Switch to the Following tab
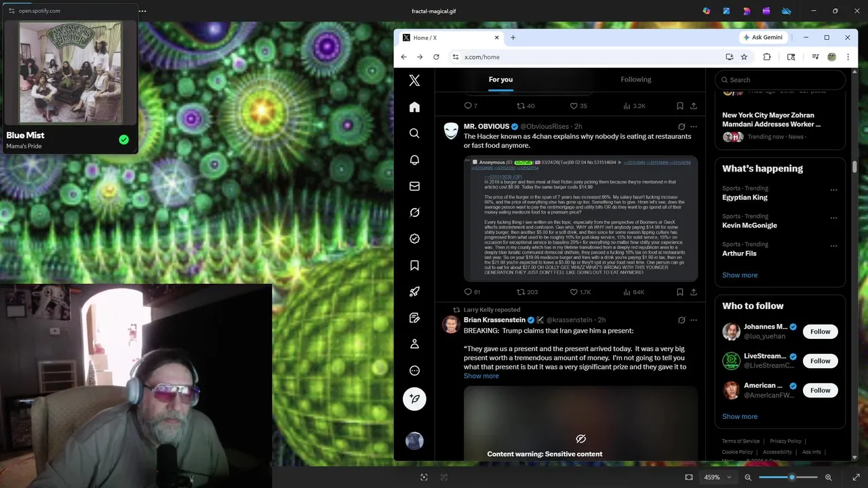The width and height of the screenshot is (868, 488). 635,79
